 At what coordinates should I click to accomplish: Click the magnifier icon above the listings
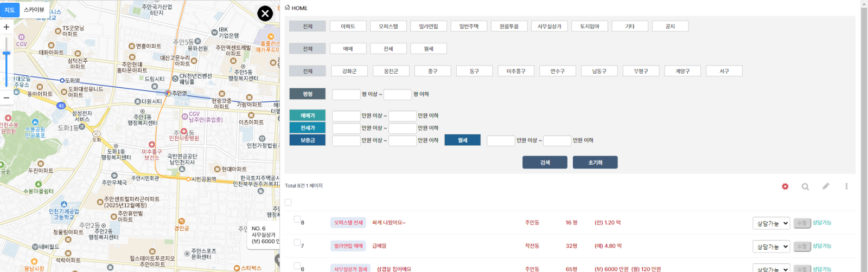[805, 186]
